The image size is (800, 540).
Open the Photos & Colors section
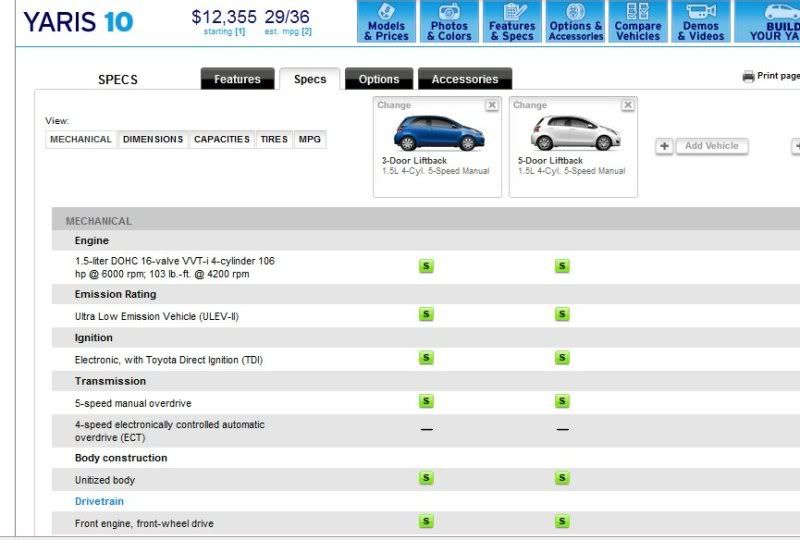tap(449, 21)
